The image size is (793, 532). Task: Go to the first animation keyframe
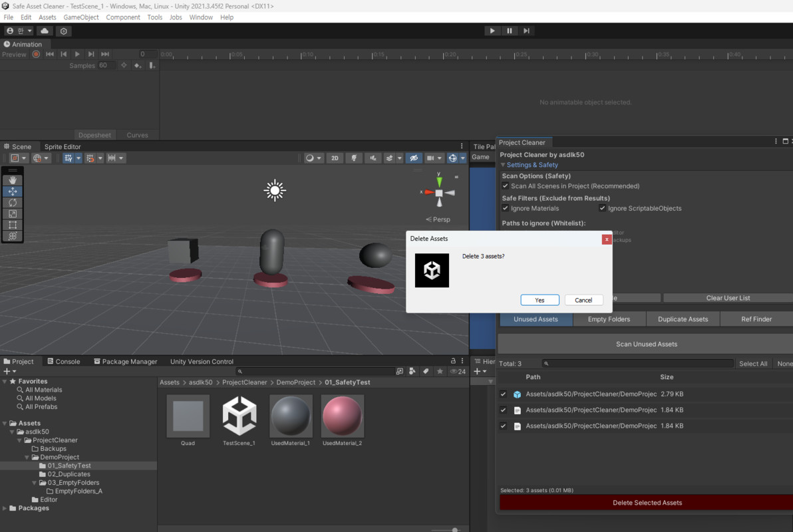click(49, 54)
